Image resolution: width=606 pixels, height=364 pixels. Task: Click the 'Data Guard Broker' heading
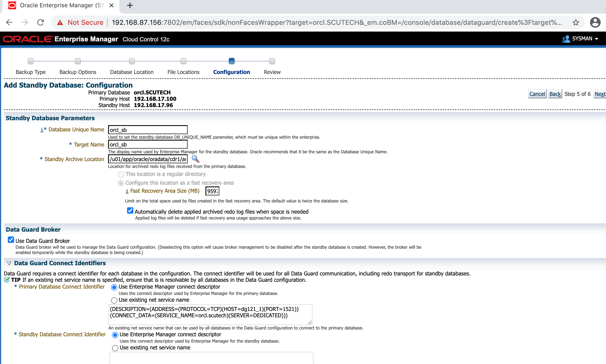coord(33,230)
